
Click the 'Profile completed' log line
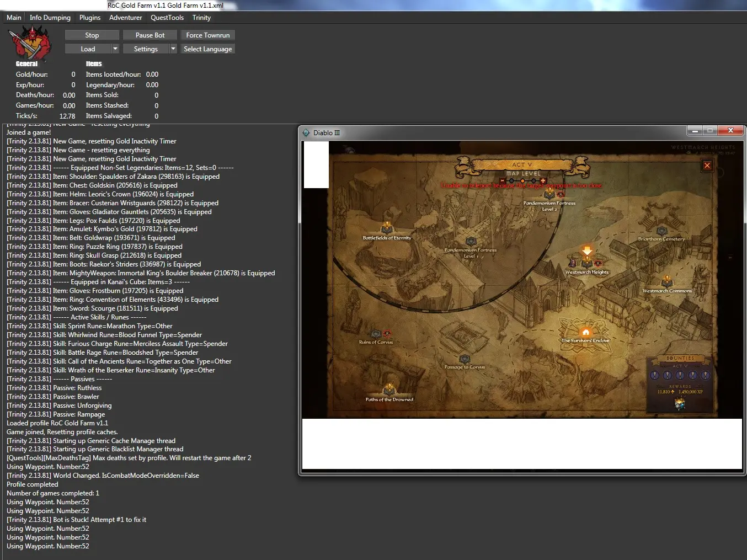pos(33,484)
